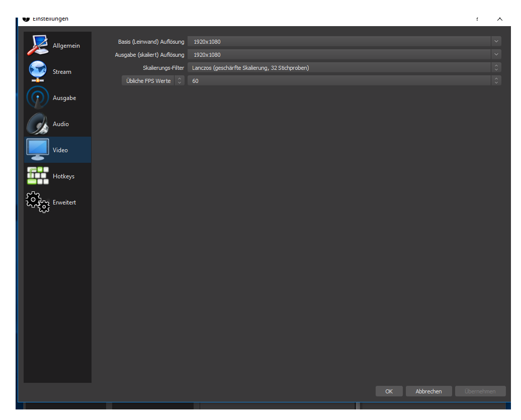Click the Hotkeys keyboard icon
Image resolution: width=521 pixels, height=420 pixels.
[x=38, y=176]
